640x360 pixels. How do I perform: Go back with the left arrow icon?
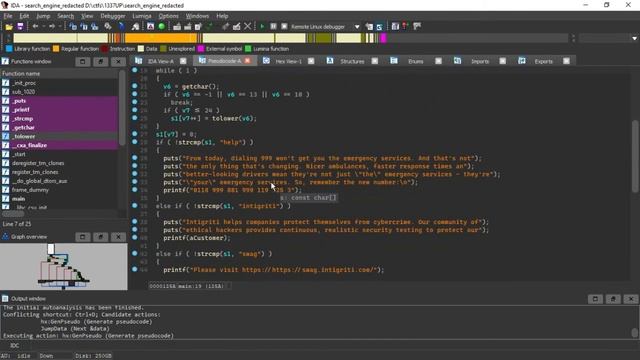click(x=36, y=27)
